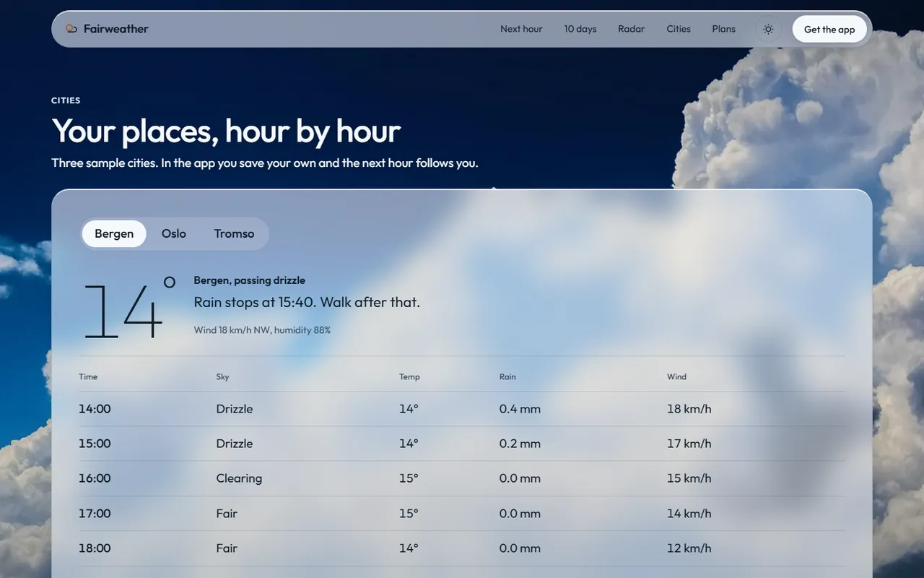Click the 17 km/h wind value
Image resolution: width=924 pixels, height=578 pixels.
click(x=689, y=444)
